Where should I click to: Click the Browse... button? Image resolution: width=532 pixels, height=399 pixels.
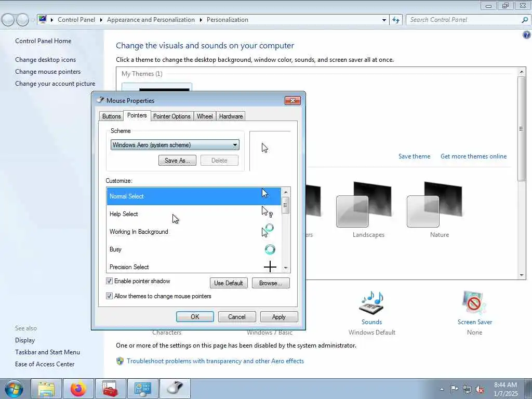(270, 283)
